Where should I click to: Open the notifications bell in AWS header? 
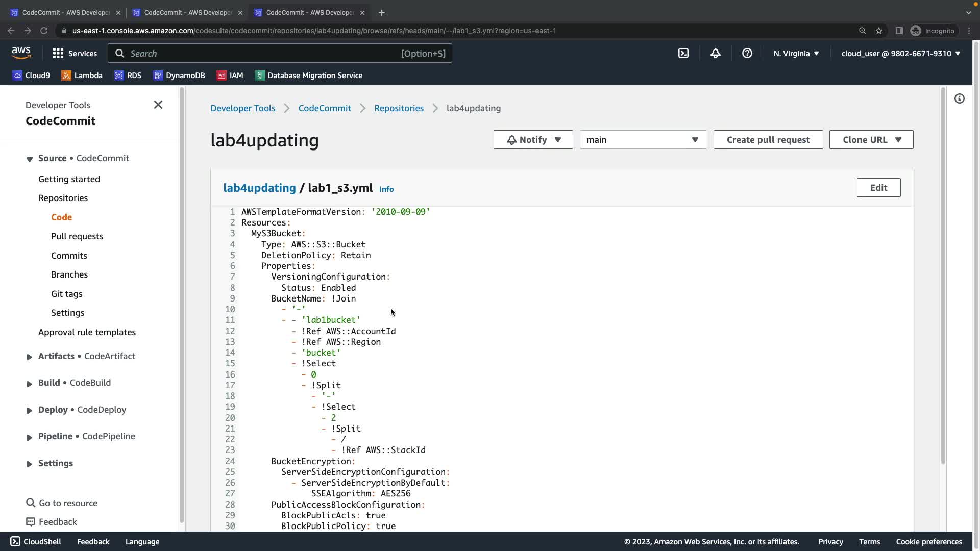coord(715,53)
